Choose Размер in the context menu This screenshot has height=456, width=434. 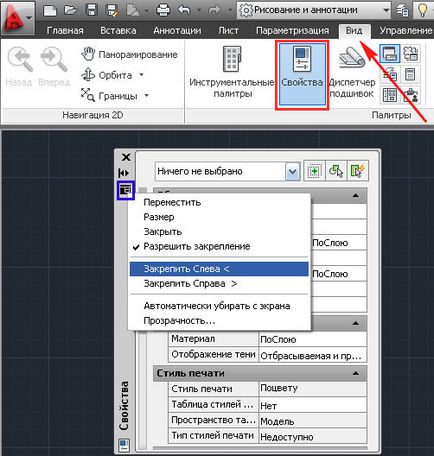219,217
